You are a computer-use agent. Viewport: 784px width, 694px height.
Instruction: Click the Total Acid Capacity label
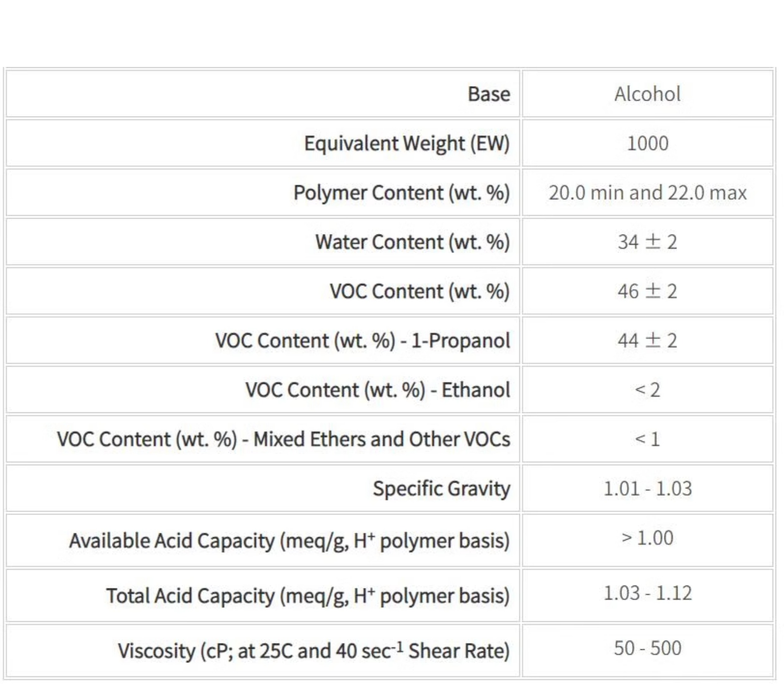tap(308, 595)
